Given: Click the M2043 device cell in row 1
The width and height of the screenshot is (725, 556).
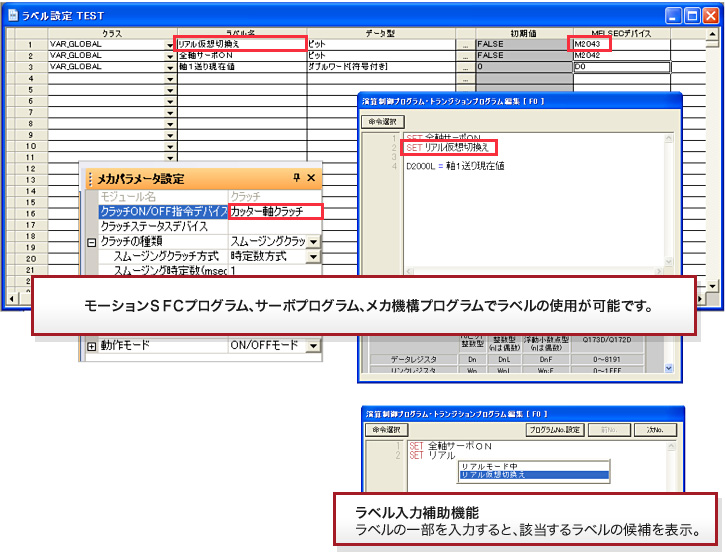Looking at the screenshot, I should pos(588,45).
